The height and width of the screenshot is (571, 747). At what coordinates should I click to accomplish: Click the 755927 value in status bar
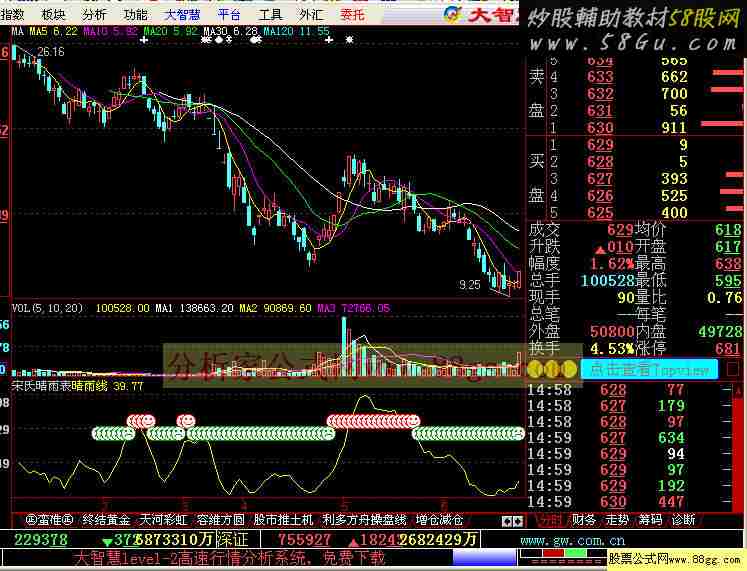304,540
